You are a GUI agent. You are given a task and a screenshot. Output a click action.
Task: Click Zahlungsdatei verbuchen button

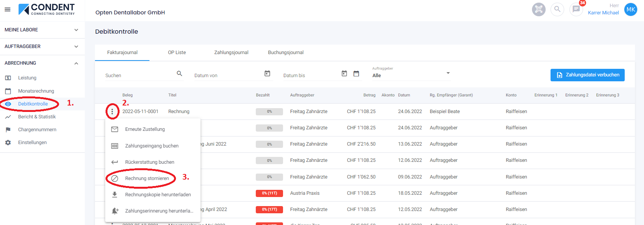coord(587,75)
